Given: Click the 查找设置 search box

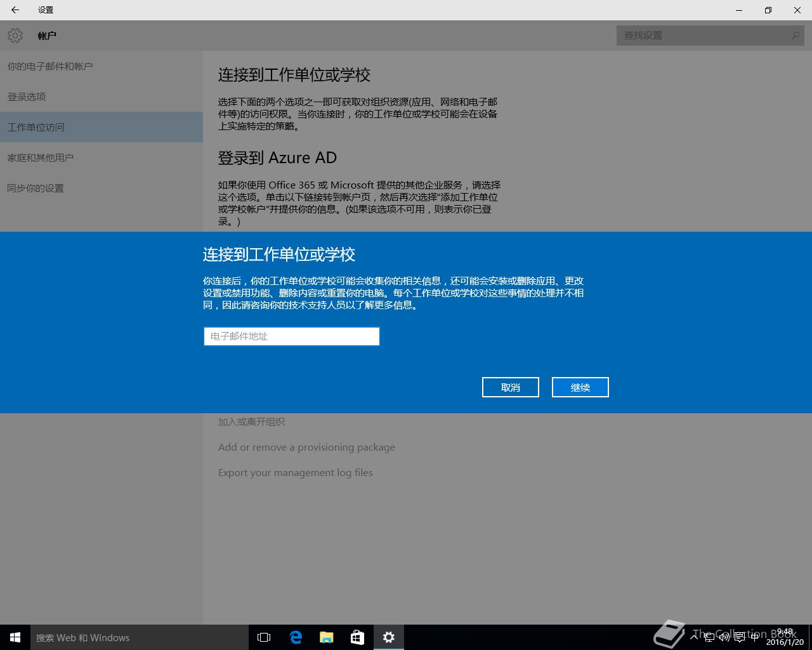Looking at the screenshot, I should [710, 36].
